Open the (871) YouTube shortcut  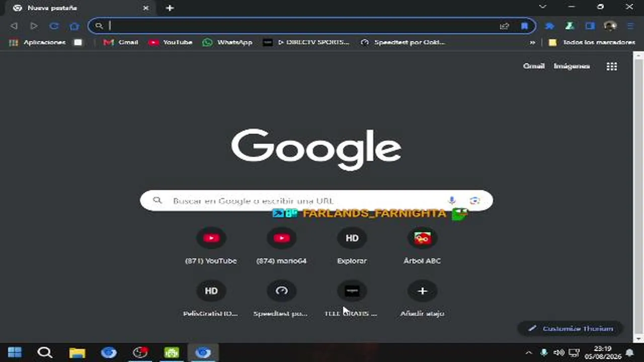click(x=211, y=245)
